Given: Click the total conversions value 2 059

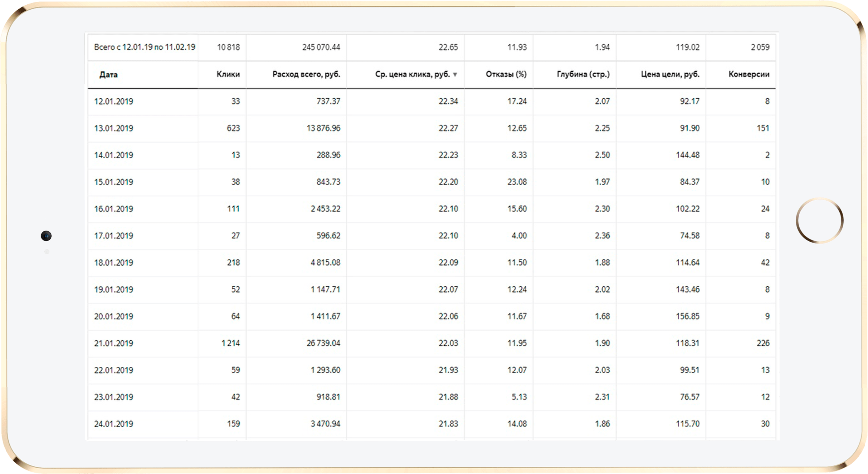Looking at the screenshot, I should click(760, 47).
